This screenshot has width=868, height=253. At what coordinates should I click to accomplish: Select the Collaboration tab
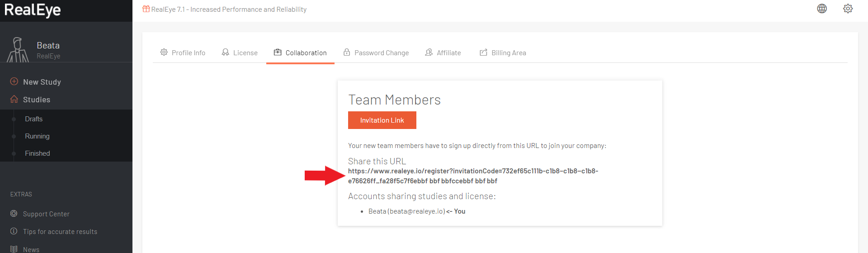click(x=300, y=53)
